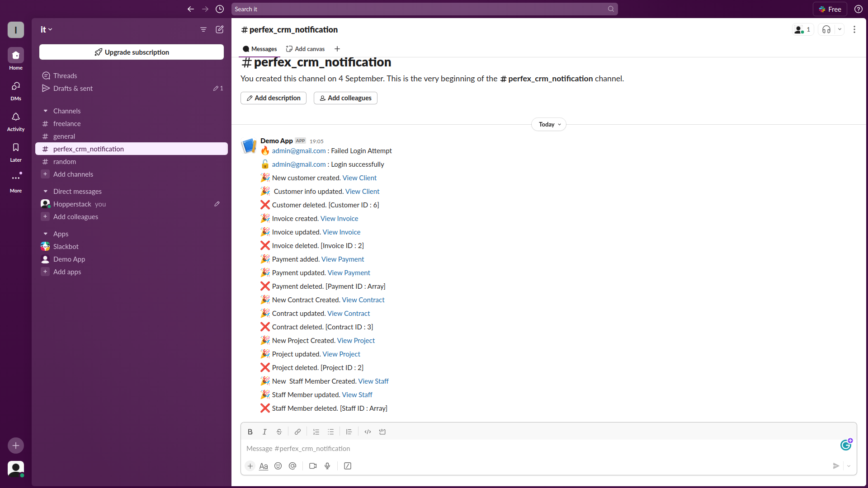Screen dimensions: 868x488
Task: Hide formatting toolbar with the Aa toggle
Action: [x=264, y=466]
